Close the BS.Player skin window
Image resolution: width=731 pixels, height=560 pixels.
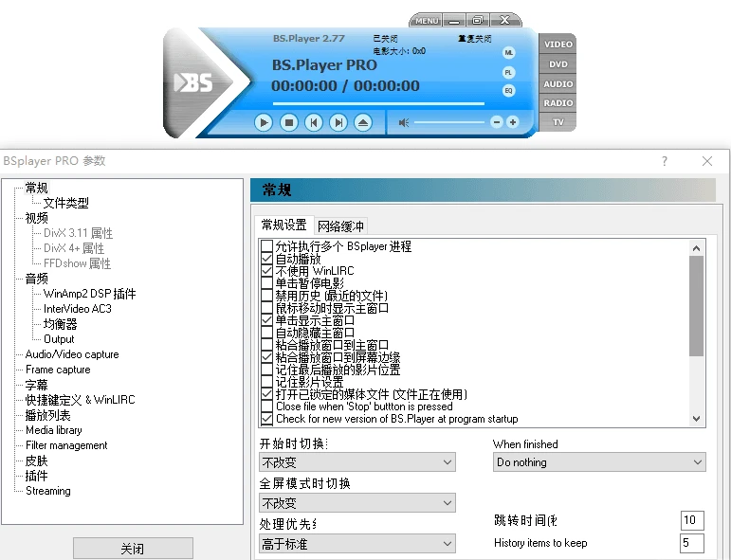pyautogui.click(x=505, y=20)
